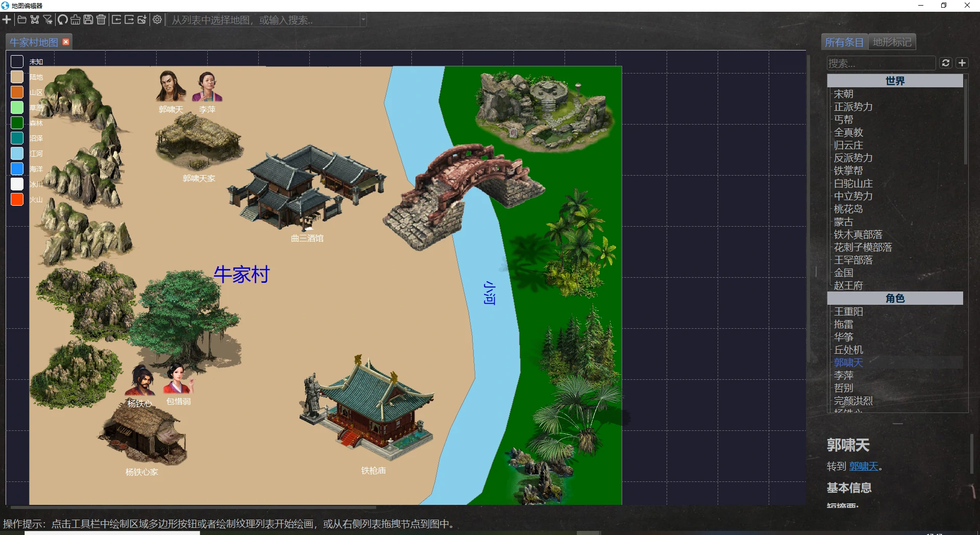The image size is (980, 535).
Task: Click the 李萍 character portrait on the map
Action: coord(207,87)
